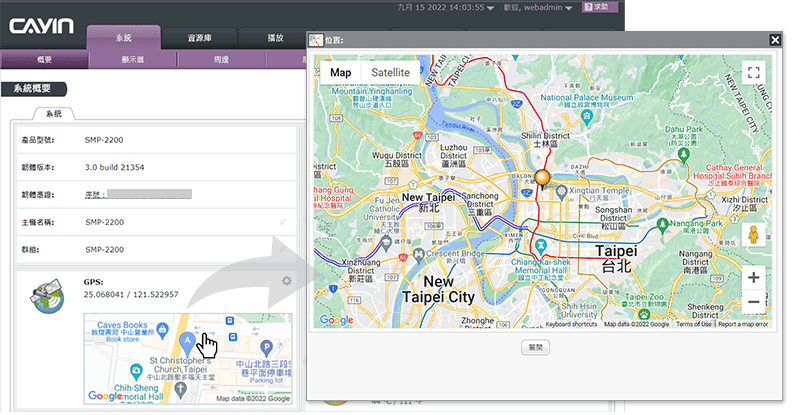Open Keyboard shortcuts on the map
This screenshot has height=415, width=800.
[x=571, y=324]
